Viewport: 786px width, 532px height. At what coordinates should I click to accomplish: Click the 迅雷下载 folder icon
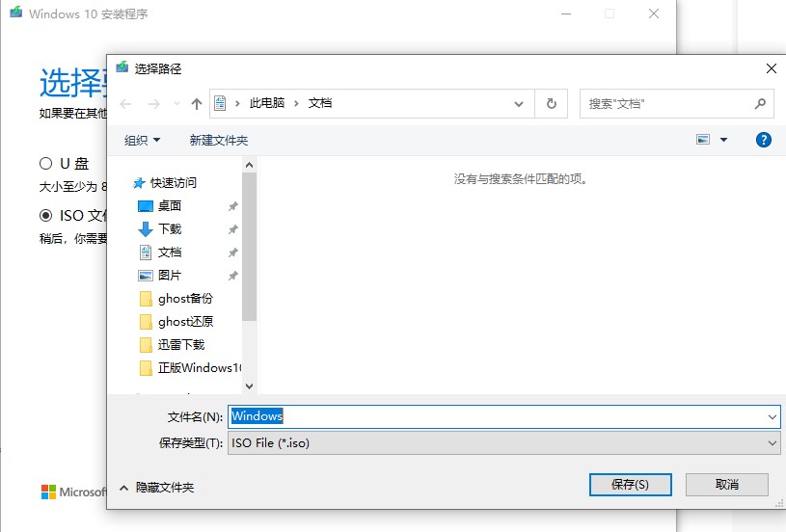tap(146, 345)
